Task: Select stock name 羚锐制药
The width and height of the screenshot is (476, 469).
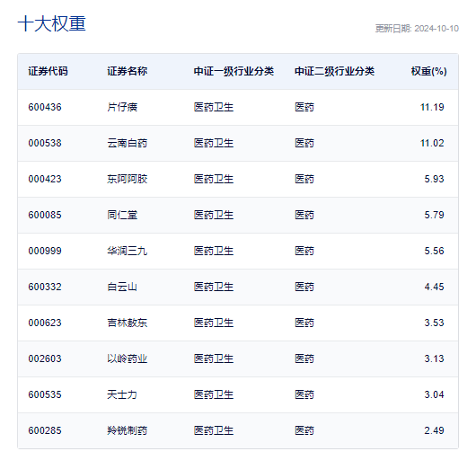Action: pos(128,430)
